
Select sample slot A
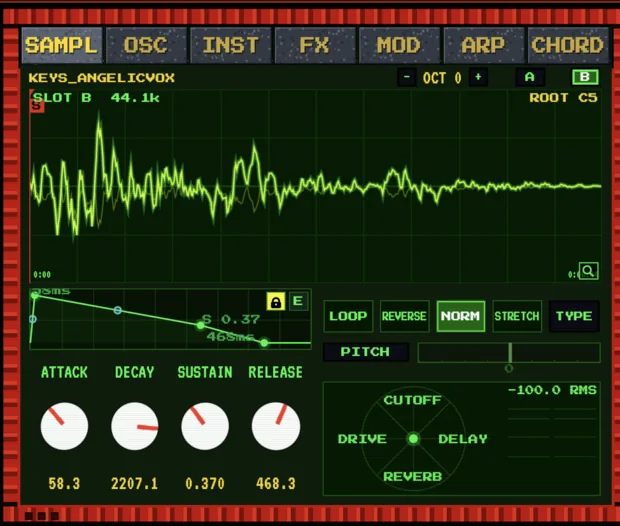point(530,77)
